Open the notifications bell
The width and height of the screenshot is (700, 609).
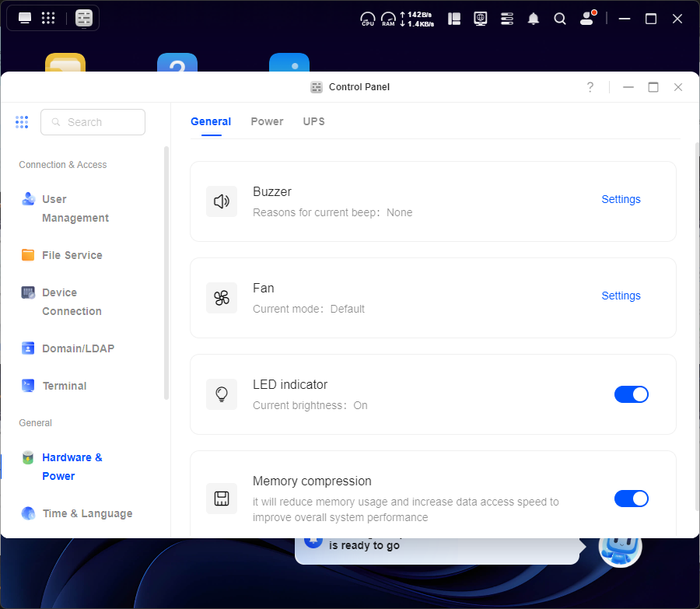[534, 19]
